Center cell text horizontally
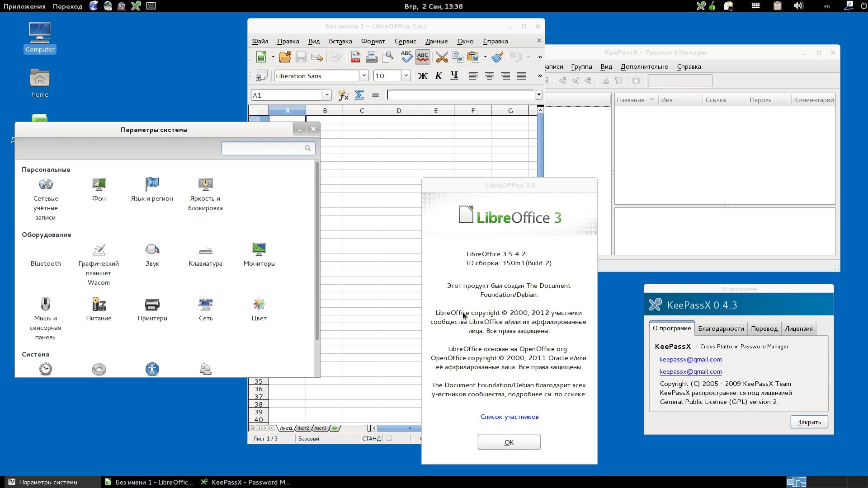The width and height of the screenshot is (868, 488). point(489,76)
